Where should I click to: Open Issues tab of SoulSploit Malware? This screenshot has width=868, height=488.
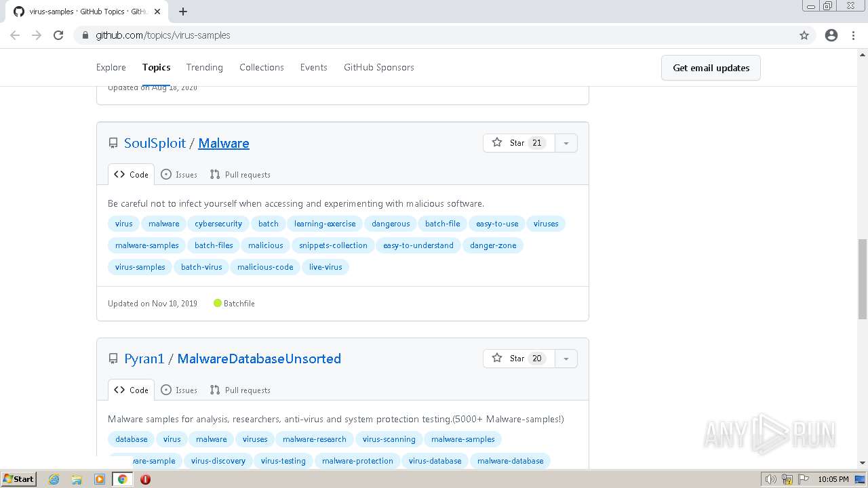pyautogui.click(x=179, y=174)
